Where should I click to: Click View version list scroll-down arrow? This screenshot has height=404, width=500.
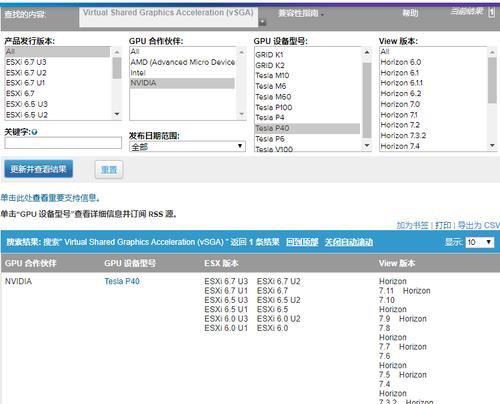pos(492,145)
